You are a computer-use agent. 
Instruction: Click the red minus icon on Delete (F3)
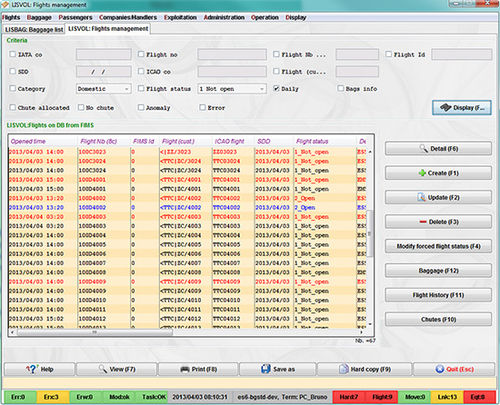click(423, 222)
